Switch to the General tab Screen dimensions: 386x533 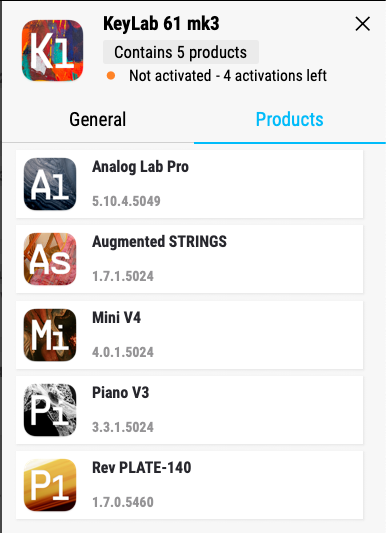point(98,119)
